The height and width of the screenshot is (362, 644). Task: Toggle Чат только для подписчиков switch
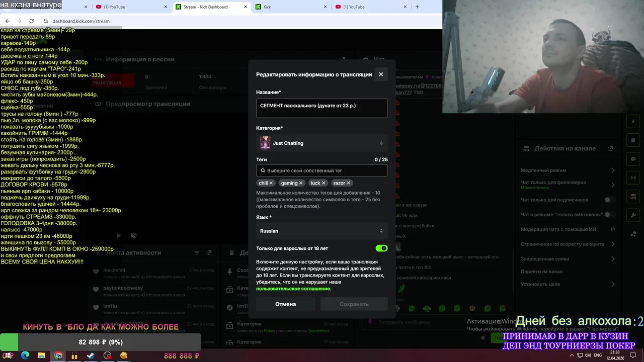(x=609, y=200)
